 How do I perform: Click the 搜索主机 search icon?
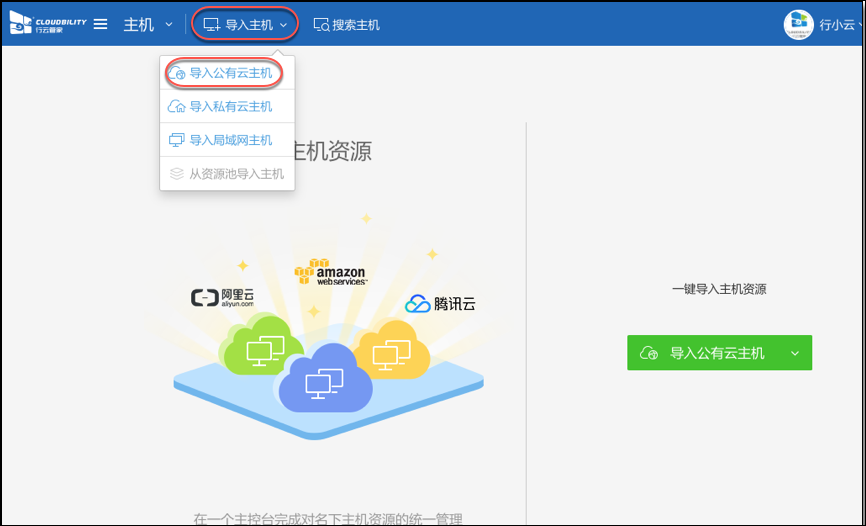[321, 25]
